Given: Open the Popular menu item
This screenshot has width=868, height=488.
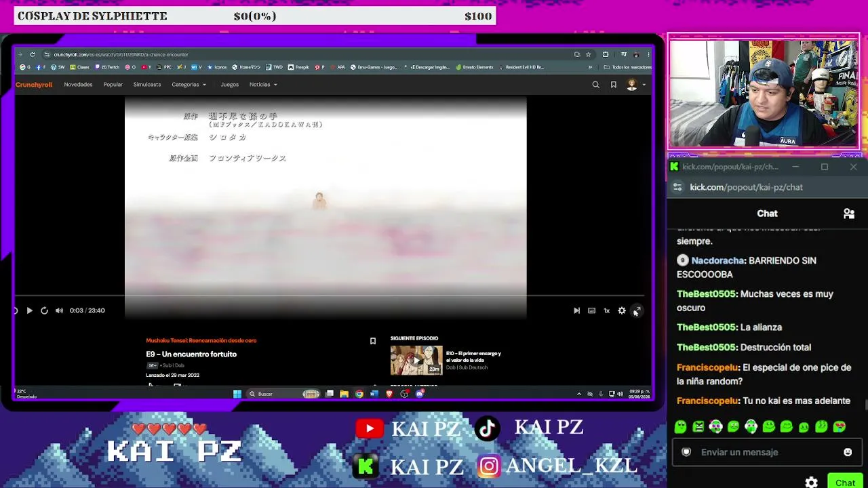Looking at the screenshot, I should [x=113, y=85].
